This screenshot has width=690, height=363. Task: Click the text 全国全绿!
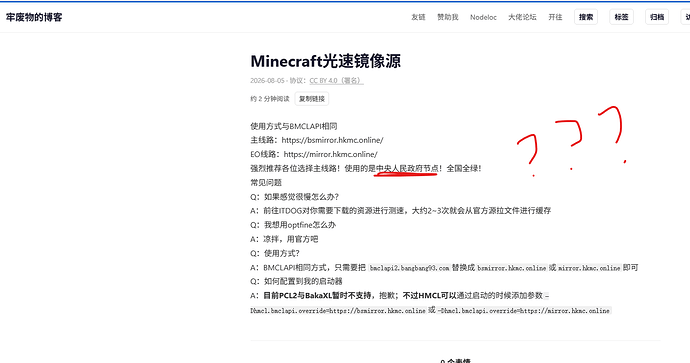(464, 169)
